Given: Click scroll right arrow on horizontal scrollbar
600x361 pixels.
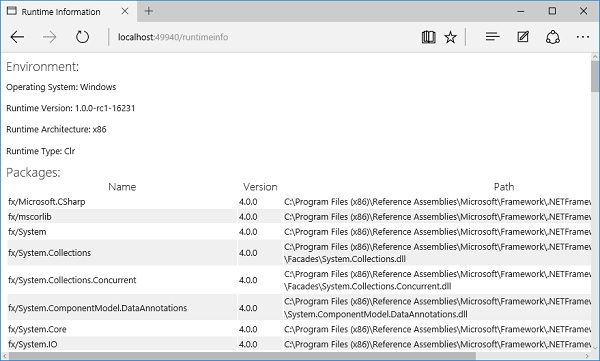Looking at the screenshot, I should pyautogui.click(x=587, y=356).
